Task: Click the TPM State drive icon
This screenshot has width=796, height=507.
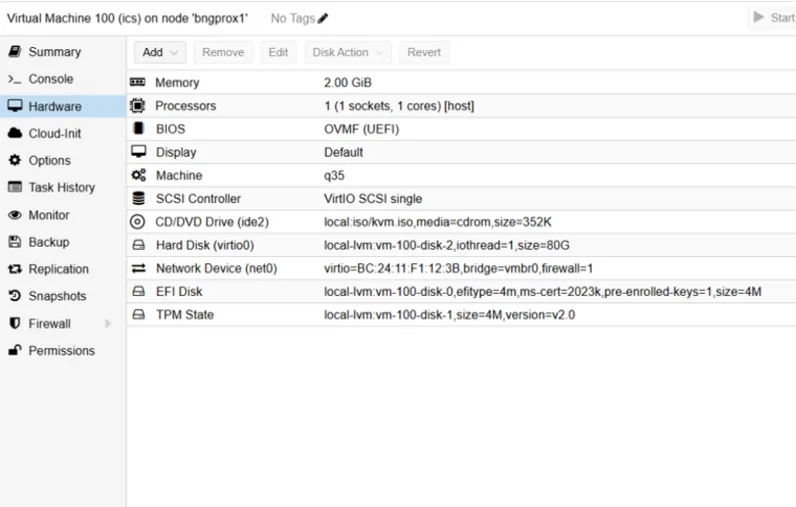Action: click(x=138, y=315)
